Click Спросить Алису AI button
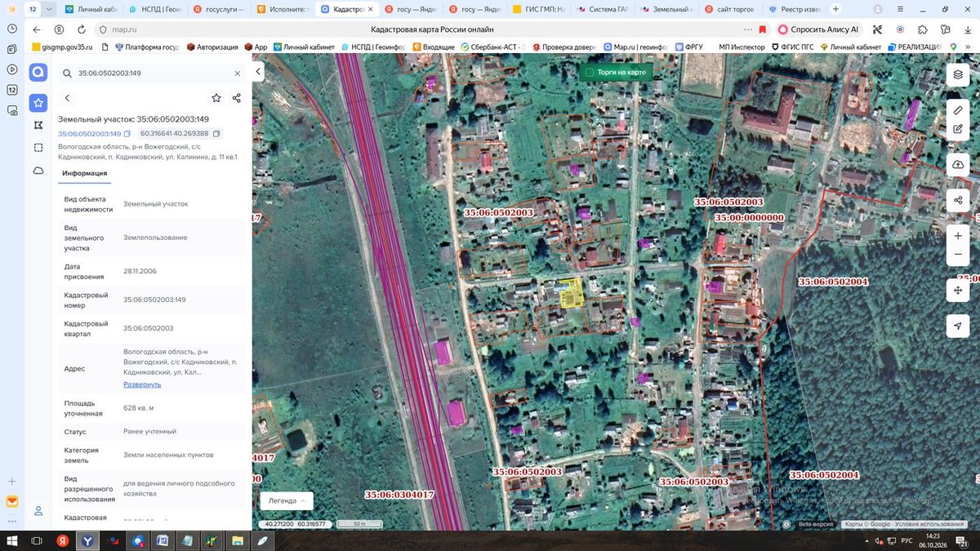The width and height of the screenshot is (980, 551). [818, 29]
